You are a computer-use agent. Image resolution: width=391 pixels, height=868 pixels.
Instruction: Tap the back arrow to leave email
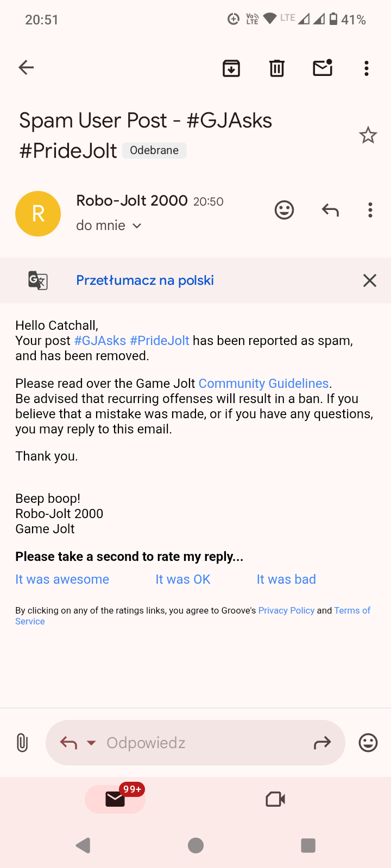[26, 68]
